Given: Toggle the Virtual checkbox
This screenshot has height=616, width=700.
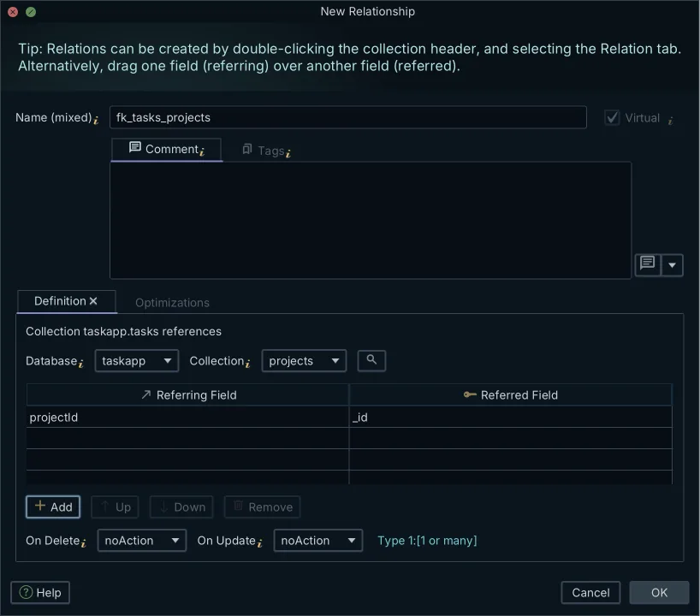Looking at the screenshot, I should click(x=612, y=118).
